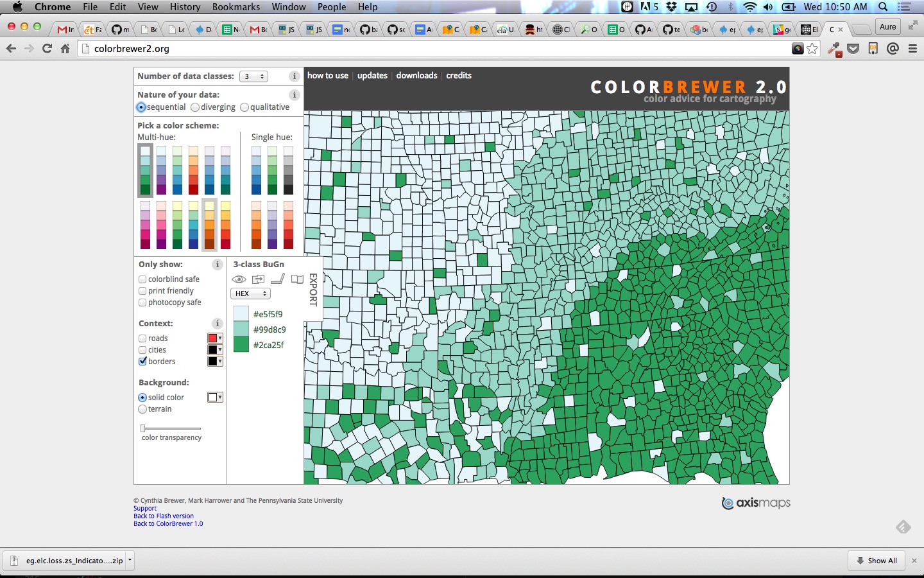Close the downloads bar
The width and height of the screenshot is (924, 578).
click(x=914, y=561)
